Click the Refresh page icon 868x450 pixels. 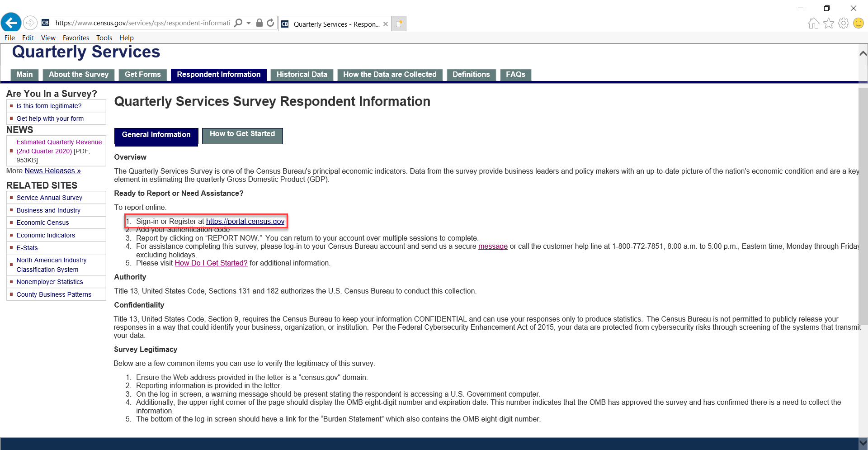(x=270, y=23)
